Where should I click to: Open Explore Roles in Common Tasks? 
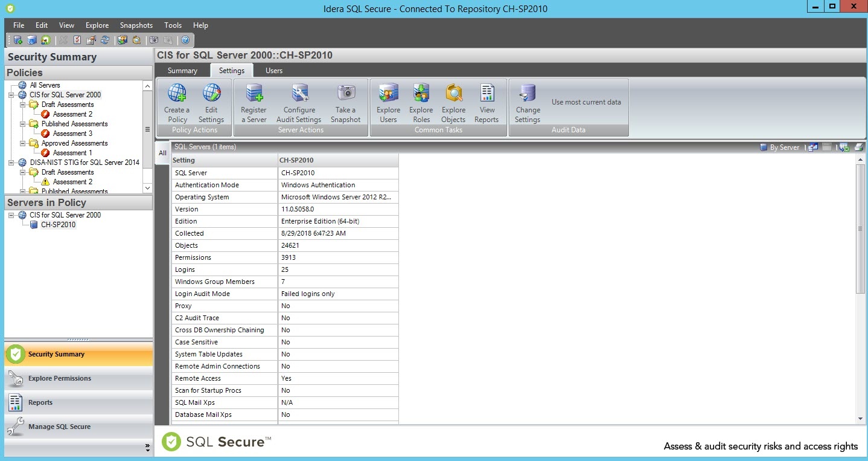[x=421, y=103]
